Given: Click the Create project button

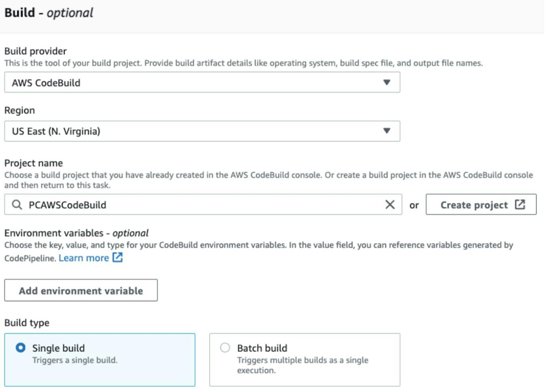Looking at the screenshot, I should 481,204.
